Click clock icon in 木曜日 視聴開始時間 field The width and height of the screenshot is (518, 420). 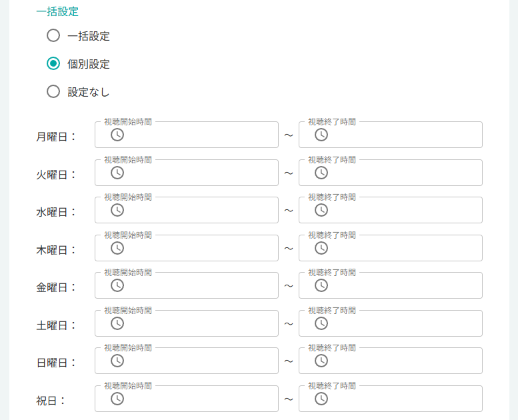point(117,248)
